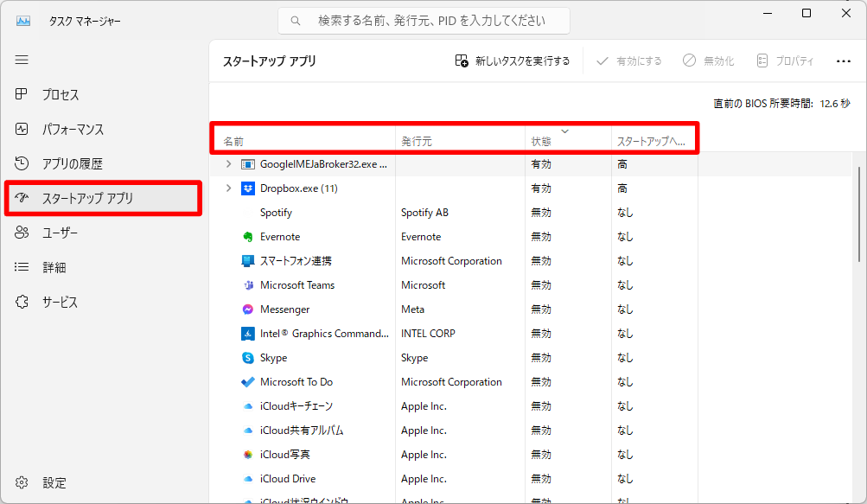Sort by スタートアップへ... impact column
The width and height of the screenshot is (867, 504).
click(654, 138)
